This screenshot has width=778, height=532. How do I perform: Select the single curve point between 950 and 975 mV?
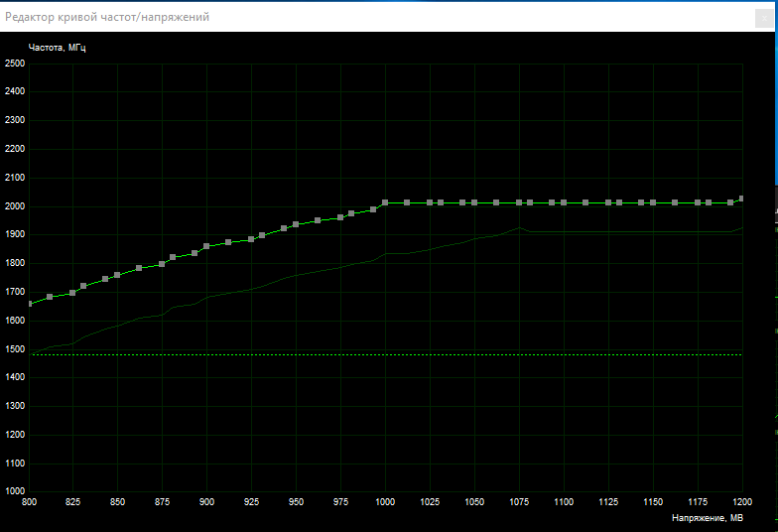pos(318,220)
